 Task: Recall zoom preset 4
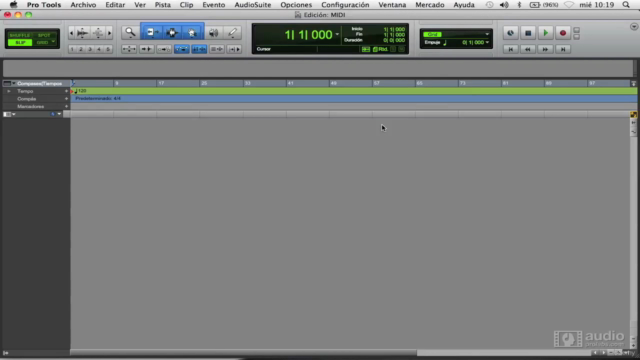click(99, 49)
